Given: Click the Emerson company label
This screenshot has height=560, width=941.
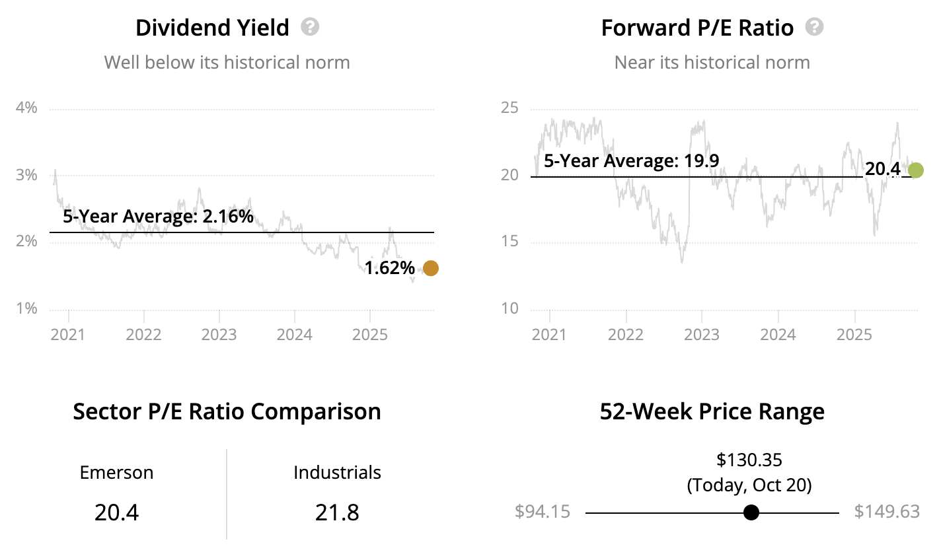Looking at the screenshot, I should point(116,473).
